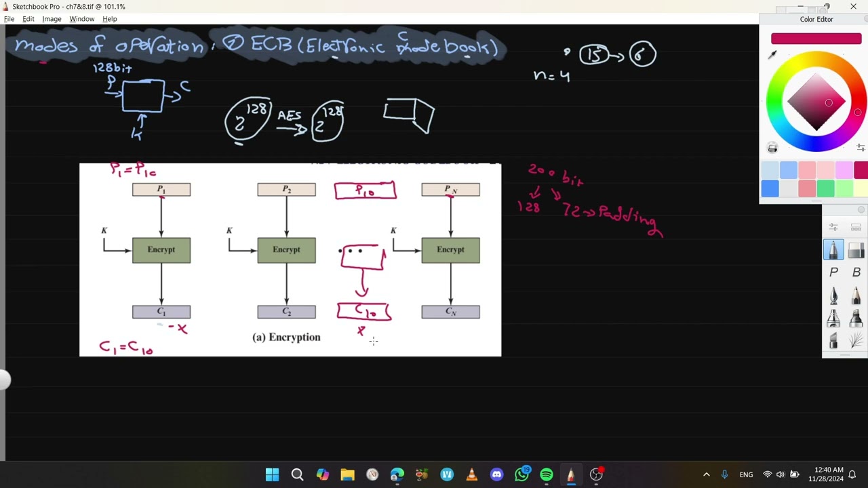The image size is (868, 488).
Task: Select the airbrush tool
Action: pyautogui.click(x=833, y=318)
